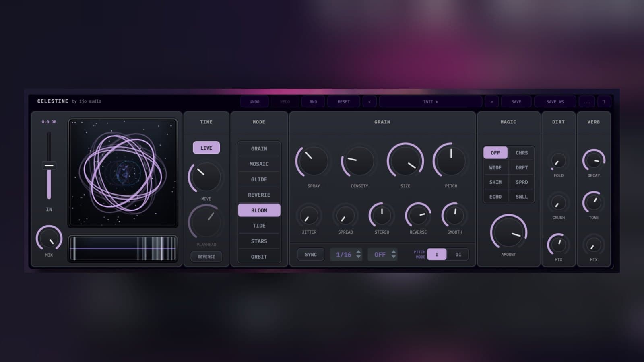Click the SAVE AS button
The width and height of the screenshot is (644, 362).
[x=555, y=102]
